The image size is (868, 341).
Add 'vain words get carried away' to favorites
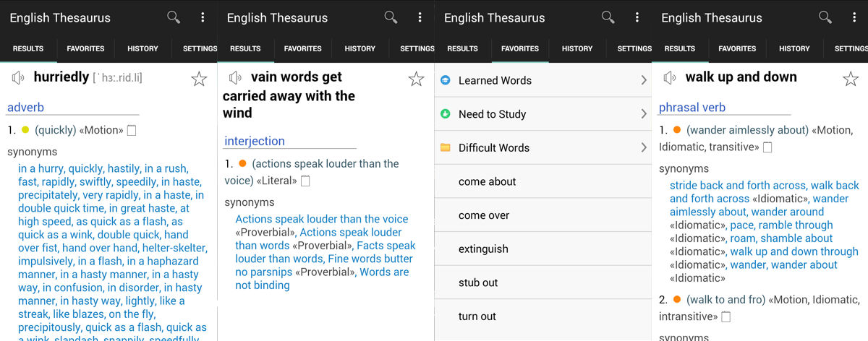416,79
